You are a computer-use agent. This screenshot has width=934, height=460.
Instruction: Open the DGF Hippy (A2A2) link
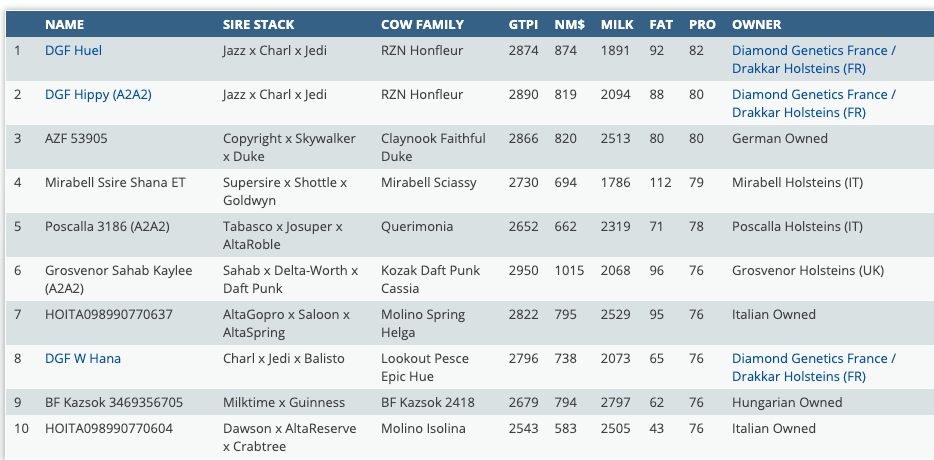point(98,95)
